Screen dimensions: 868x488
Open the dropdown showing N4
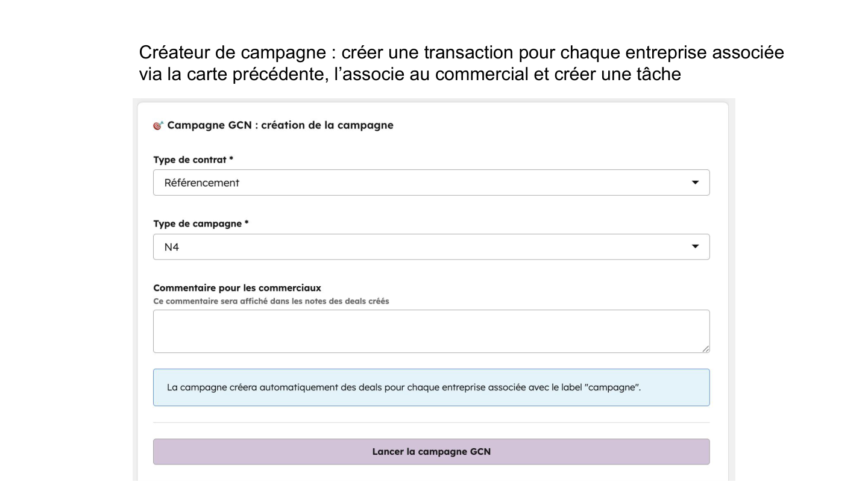(431, 246)
